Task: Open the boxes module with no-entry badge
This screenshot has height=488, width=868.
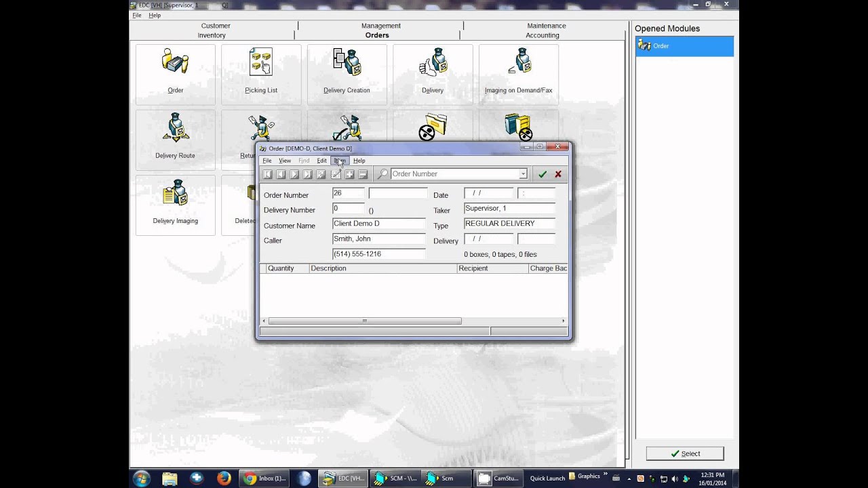Action: [x=519, y=127]
